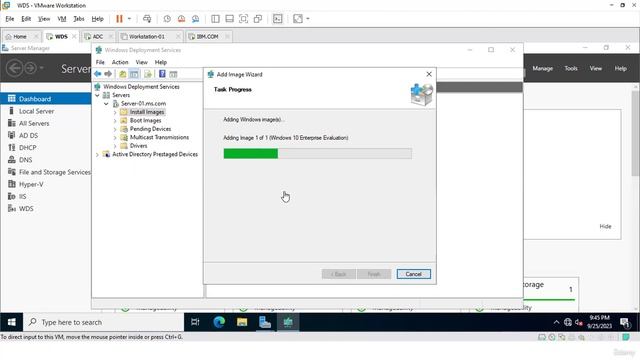Open Server Manager Tools menu
Screen dimensions: 640x360
click(x=571, y=69)
